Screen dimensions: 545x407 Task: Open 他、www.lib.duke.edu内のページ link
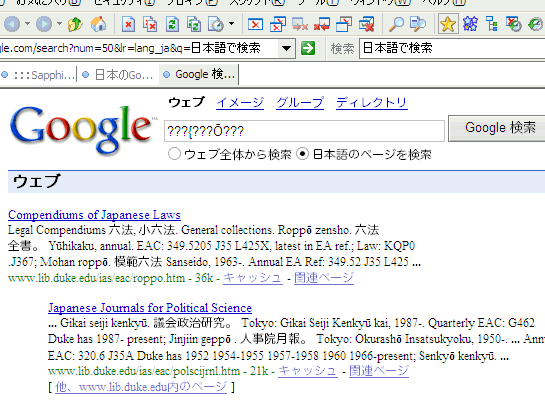click(141, 387)
